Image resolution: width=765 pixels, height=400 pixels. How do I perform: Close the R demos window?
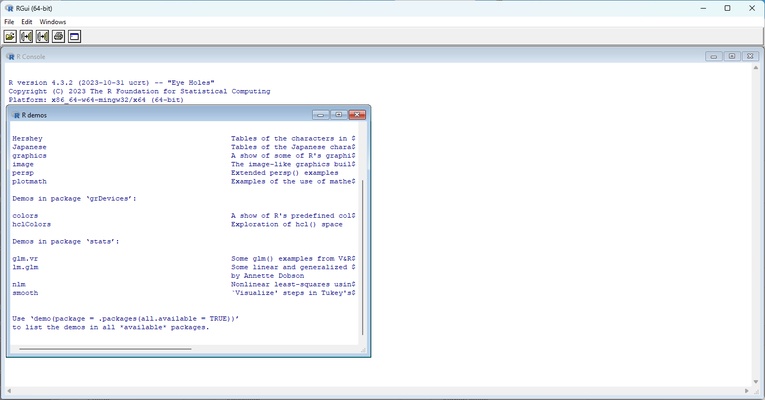357,115
